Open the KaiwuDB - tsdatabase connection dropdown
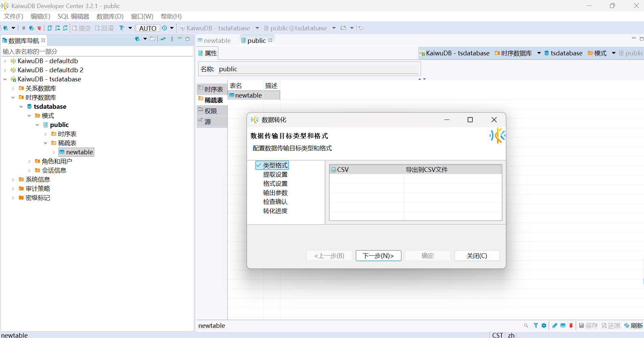This screenshot has height=338, width=644. tap(257, 28)
